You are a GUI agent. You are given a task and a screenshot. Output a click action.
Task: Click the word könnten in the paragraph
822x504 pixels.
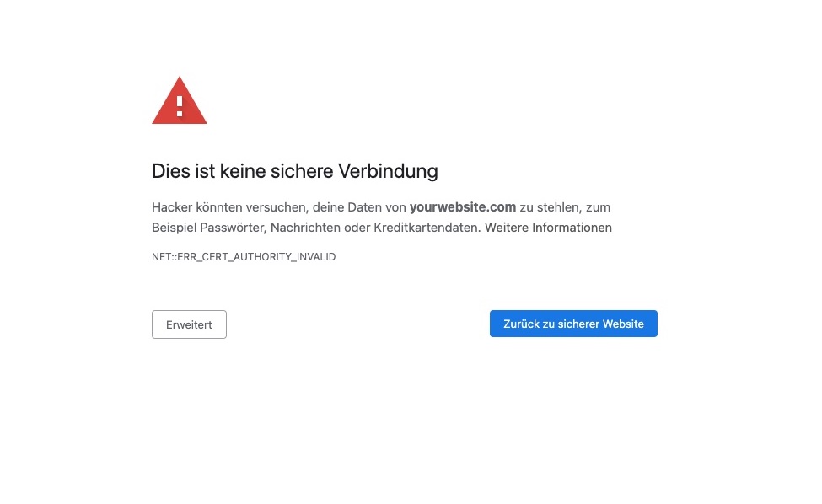click(219, 207)
